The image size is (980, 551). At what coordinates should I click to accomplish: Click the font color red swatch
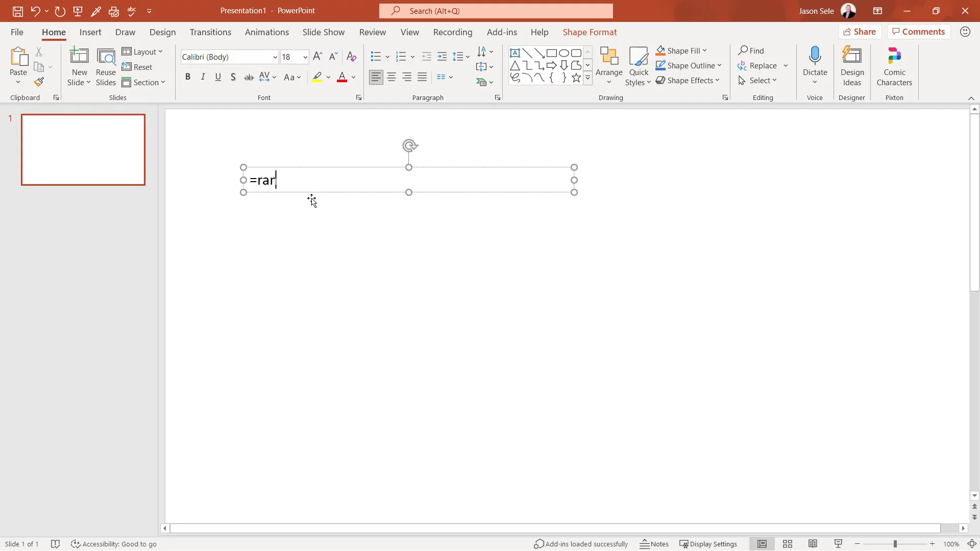(342, 77)
